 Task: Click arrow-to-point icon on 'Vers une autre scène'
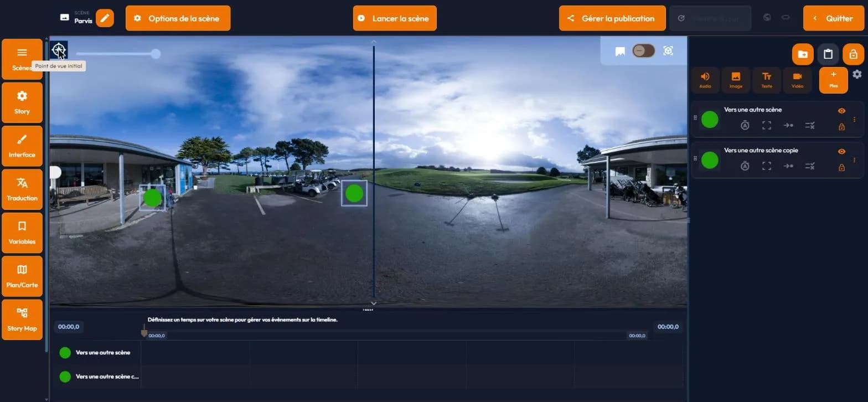pyautogui.click(x=788, y=126)
